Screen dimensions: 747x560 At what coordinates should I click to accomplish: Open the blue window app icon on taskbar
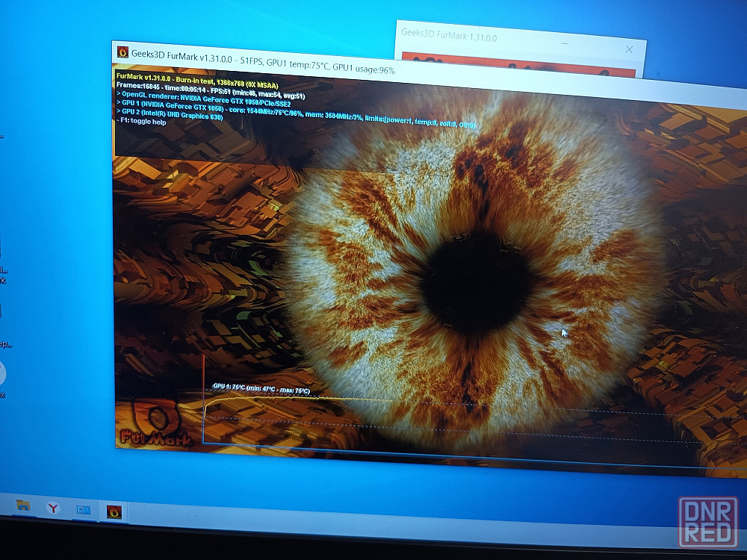[x=84, y=510]
